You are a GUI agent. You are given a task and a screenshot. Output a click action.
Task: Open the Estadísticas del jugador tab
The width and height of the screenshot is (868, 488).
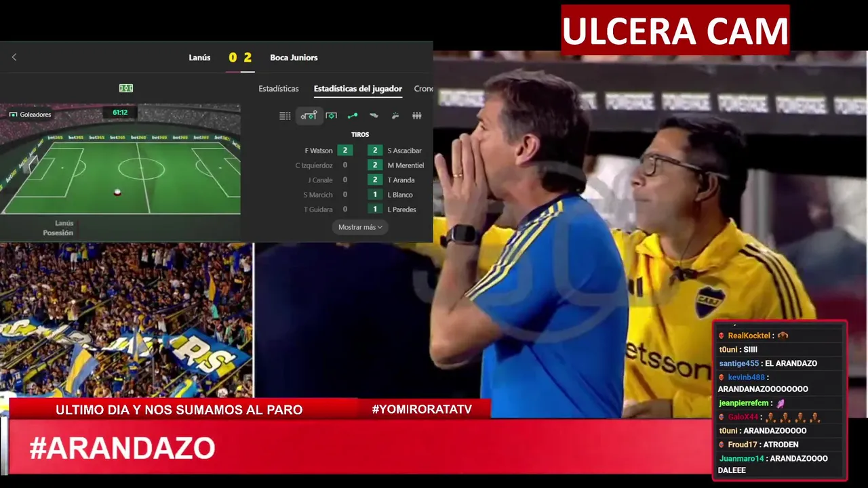(358, 89)
